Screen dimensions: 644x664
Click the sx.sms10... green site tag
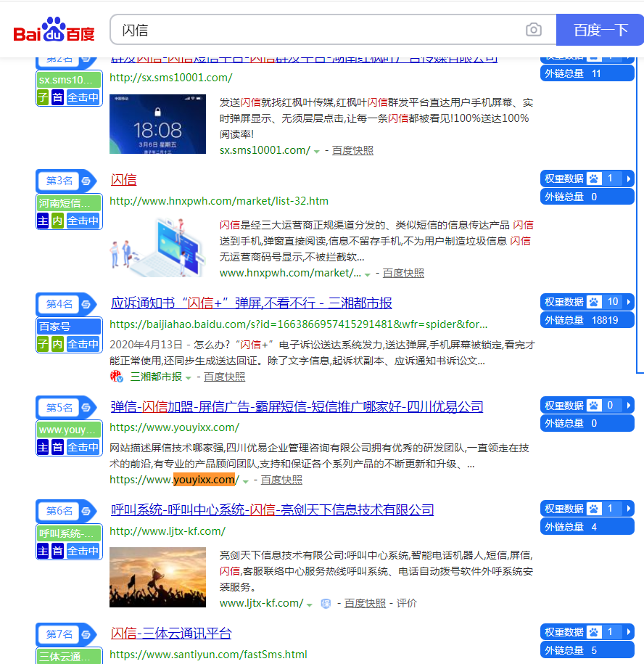(69, 80)
